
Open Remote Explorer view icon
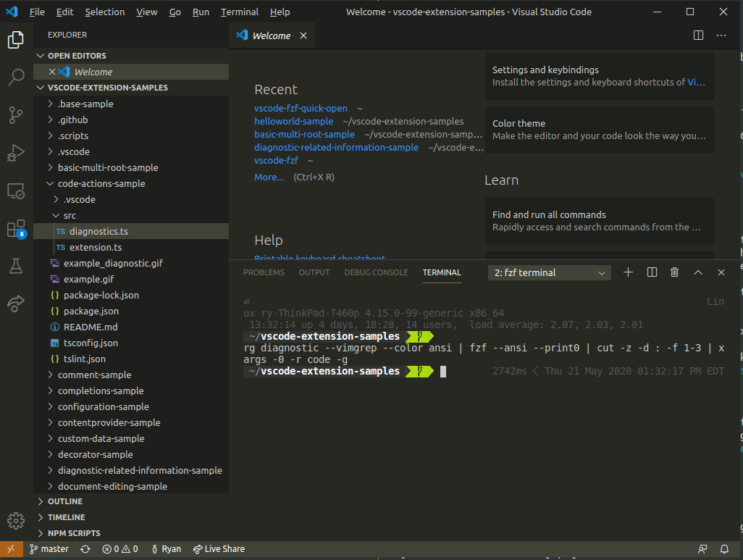tap(16, 191)
